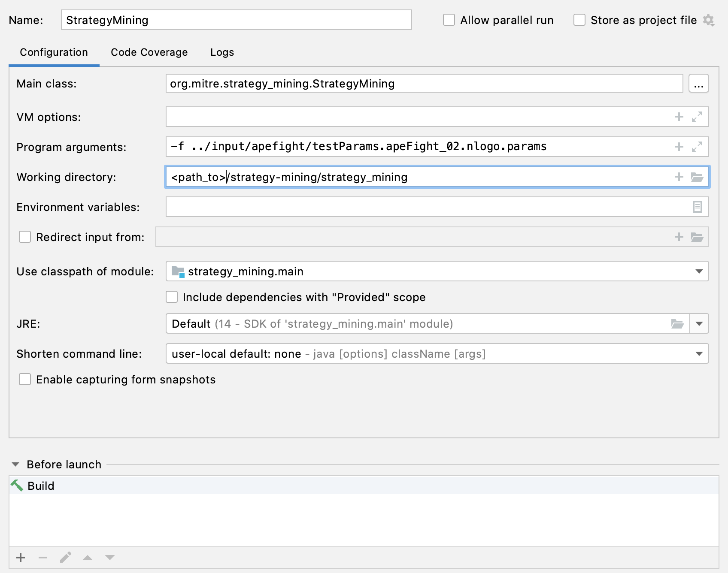
Task: Browse folder icon for Working directory
Action: 697,177
